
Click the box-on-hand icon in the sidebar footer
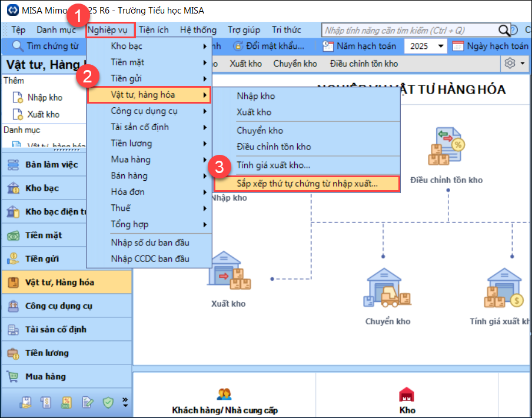(25, 402)
